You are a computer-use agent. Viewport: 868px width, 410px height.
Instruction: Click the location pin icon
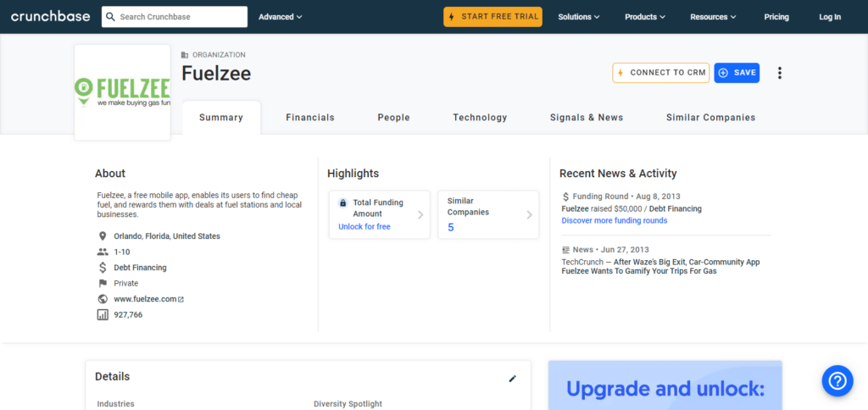103,236
